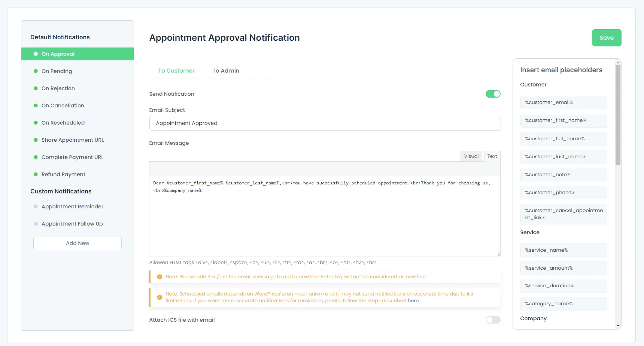Switch the editor to Text mode
Screen dimensions: 644x346
[492, 156]
